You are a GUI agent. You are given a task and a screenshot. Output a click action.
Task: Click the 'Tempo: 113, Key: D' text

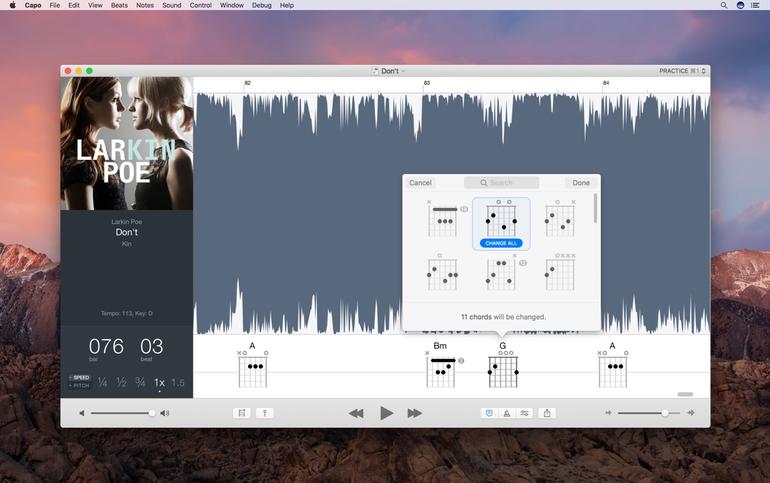127,313
